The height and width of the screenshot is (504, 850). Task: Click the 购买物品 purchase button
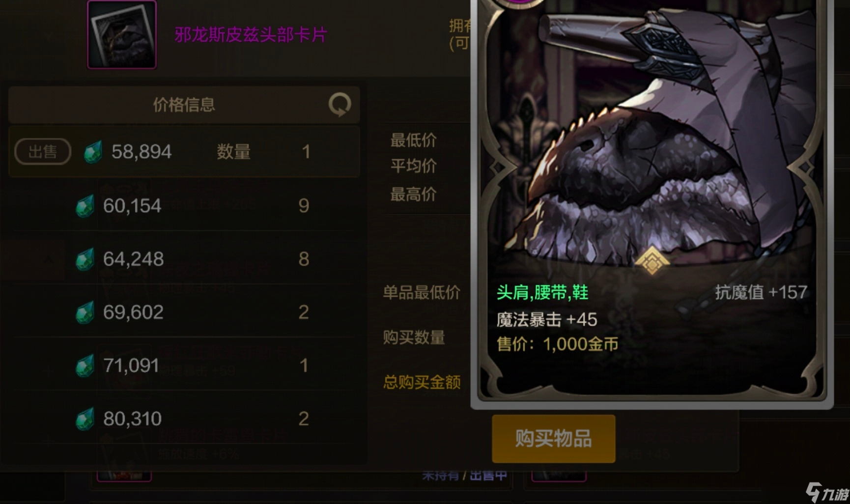coord(553,438)
